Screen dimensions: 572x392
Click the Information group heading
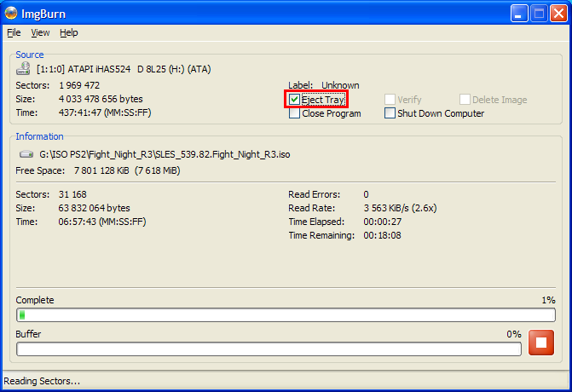click(x=39, y=136)
